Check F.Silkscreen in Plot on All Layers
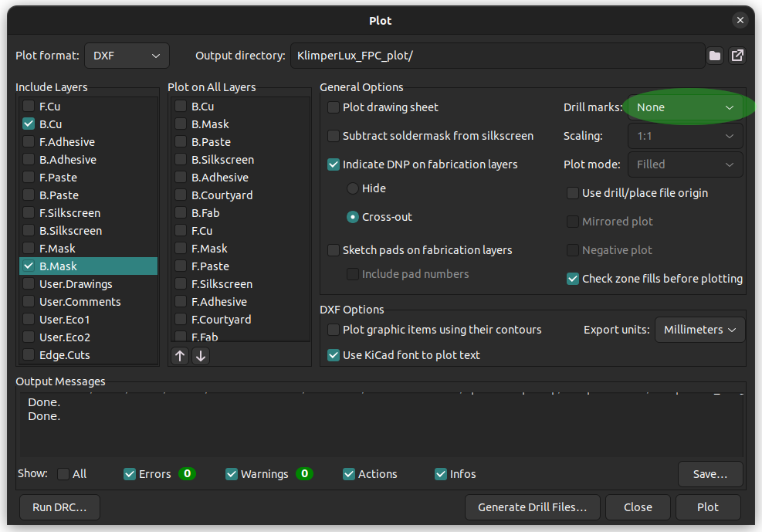This screenshot has width=762, height=532. click(181, 284)
